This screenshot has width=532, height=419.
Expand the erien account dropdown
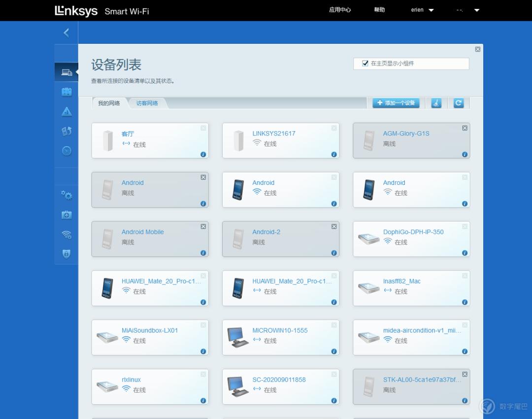tap(422, 10)
